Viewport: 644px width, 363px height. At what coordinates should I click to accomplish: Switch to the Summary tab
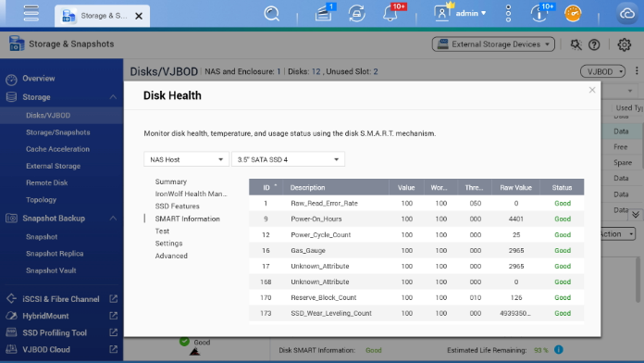[x=171, y=181]
